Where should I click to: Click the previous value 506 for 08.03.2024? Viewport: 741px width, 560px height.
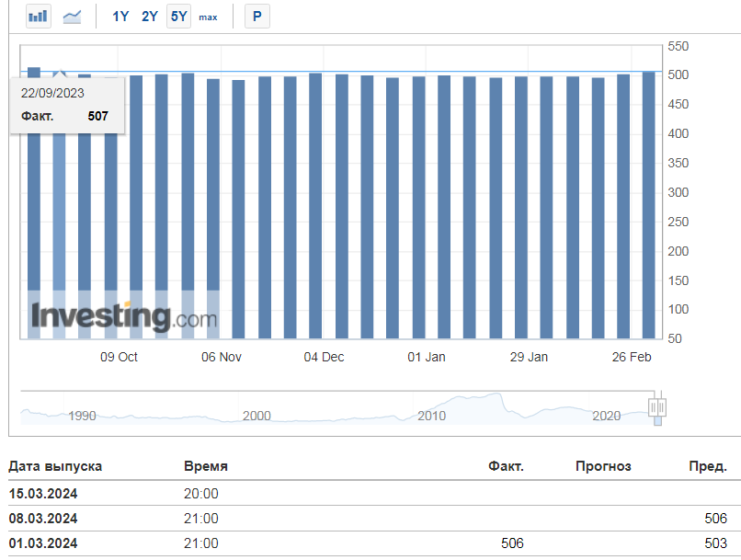(715, 519)
